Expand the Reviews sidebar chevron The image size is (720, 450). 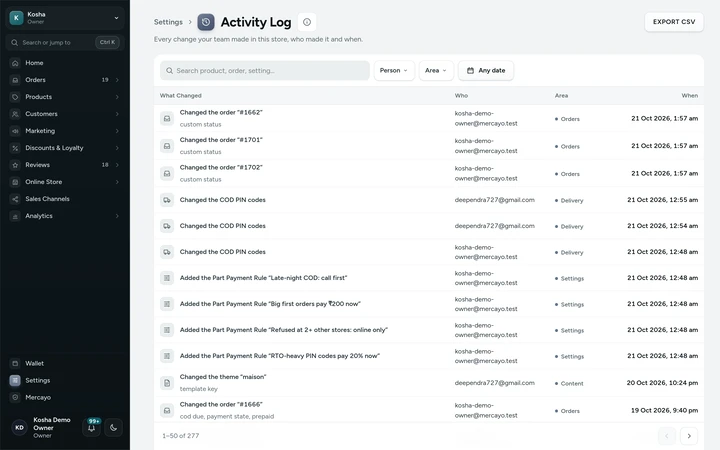coord(117,165)
